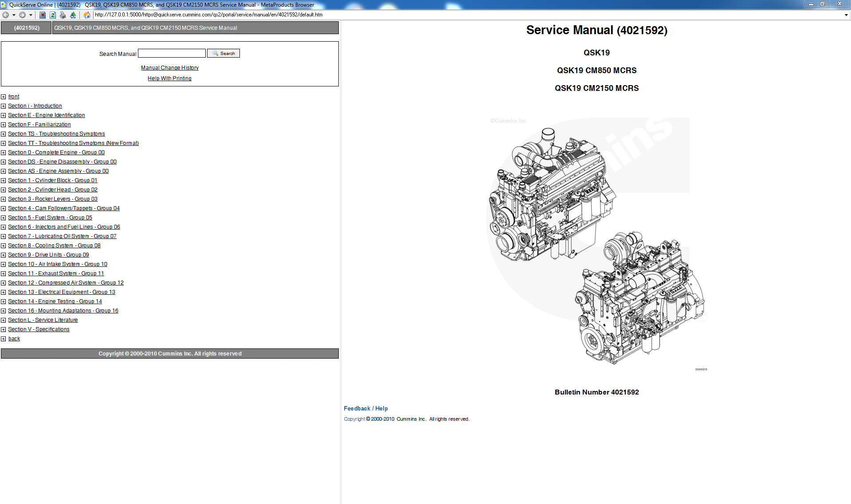Open the forward button history dropdown
The height and width of the screenshot is (504, 851).
30,15
